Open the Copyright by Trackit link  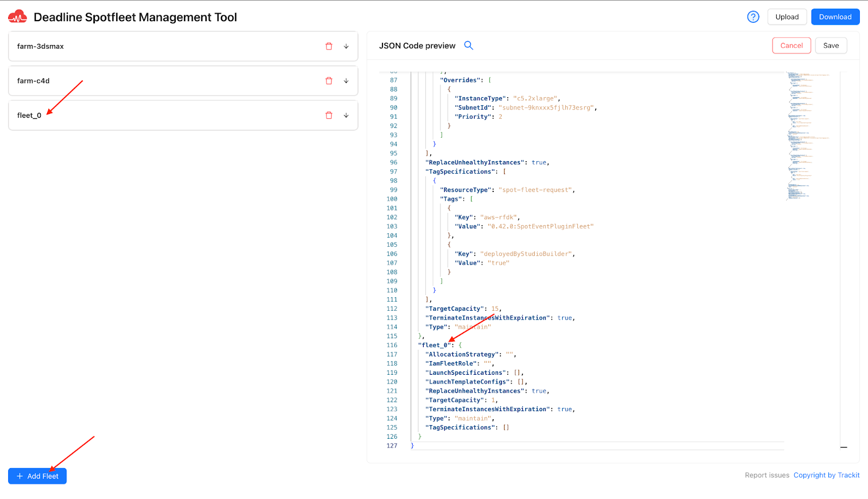click(x=827, y=475)
